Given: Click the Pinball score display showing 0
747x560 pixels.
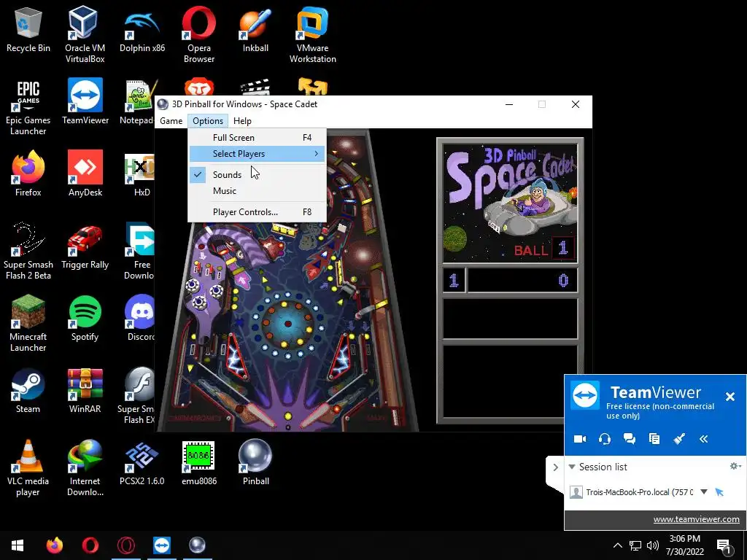Looking at the screenshot, I should (522, 281).
